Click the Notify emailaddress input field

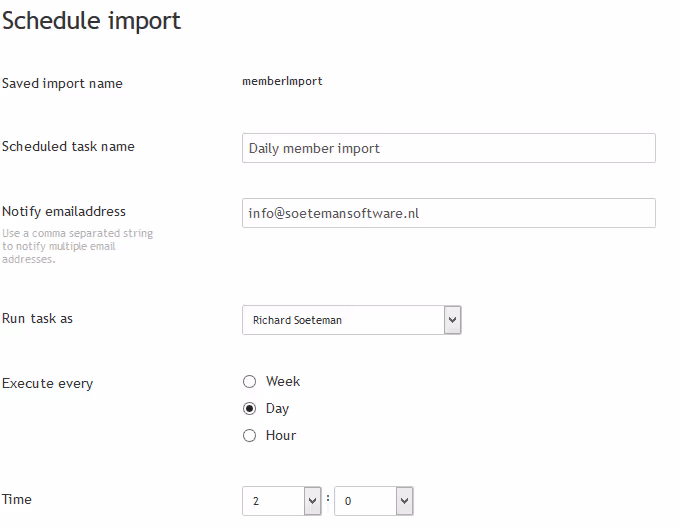click(x=449, y=213)
